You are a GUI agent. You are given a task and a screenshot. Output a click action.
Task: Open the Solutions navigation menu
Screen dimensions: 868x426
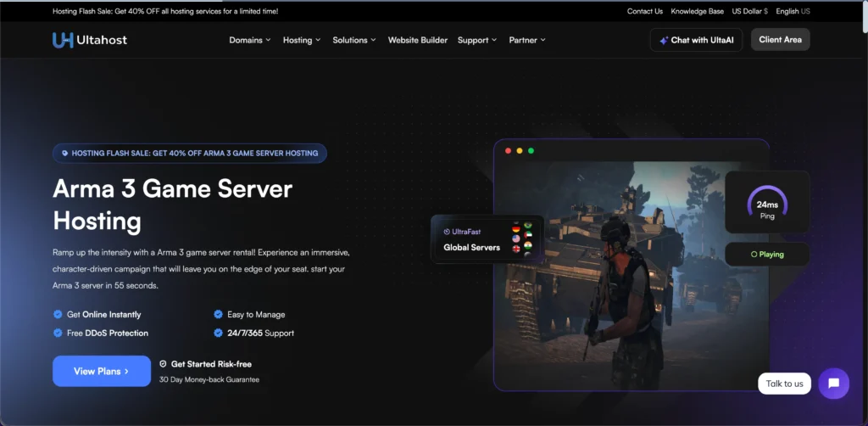(354, 40)
